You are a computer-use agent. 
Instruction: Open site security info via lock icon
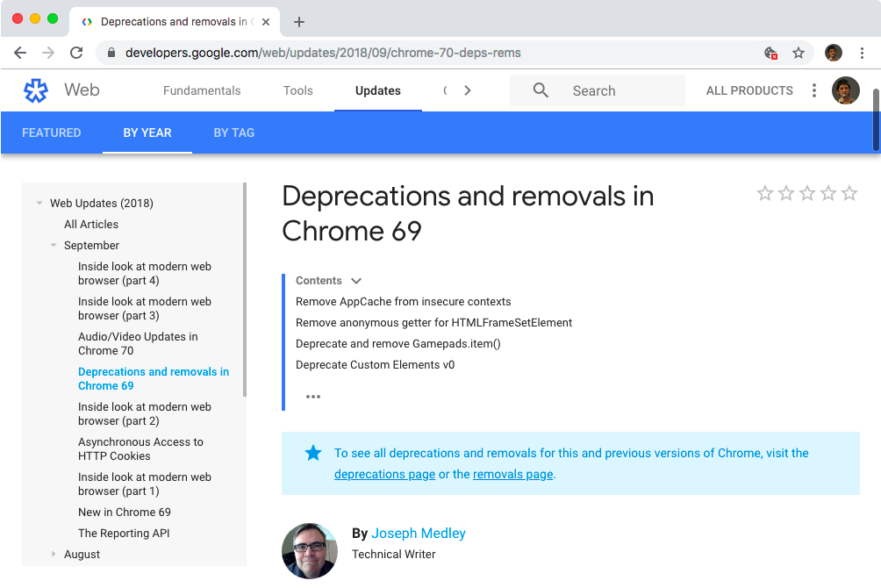[x=111, y=53]
